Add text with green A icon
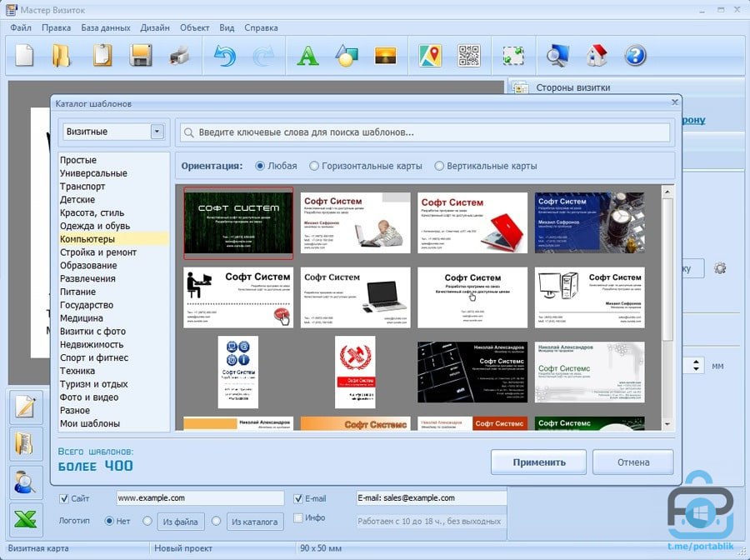The width and height of the screenshot is (750, 560). pyautogui.click(x=307, y=56)
